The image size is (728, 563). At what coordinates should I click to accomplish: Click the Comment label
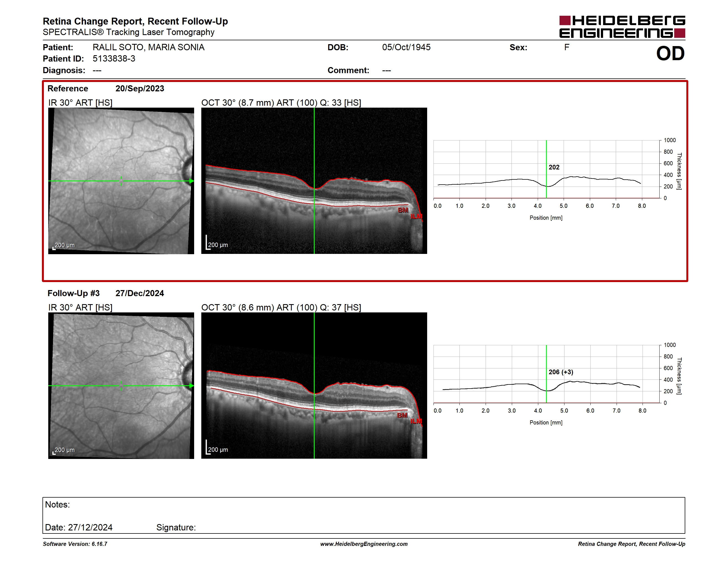click(x=348, y=70)
